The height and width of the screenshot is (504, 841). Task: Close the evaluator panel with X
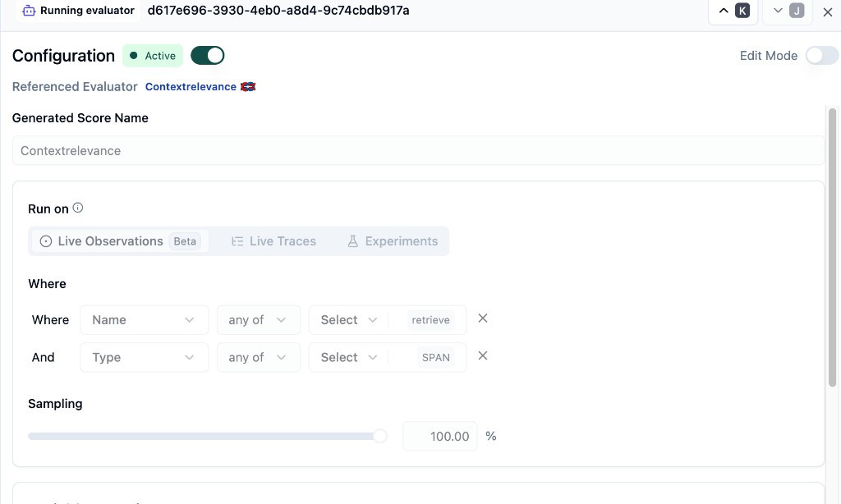tap(827, 11)
